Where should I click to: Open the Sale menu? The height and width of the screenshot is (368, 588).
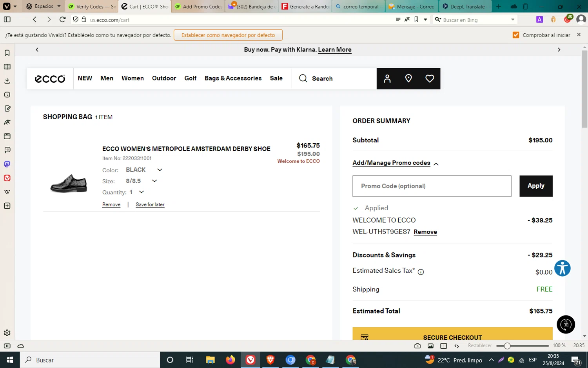click(276, 78)
